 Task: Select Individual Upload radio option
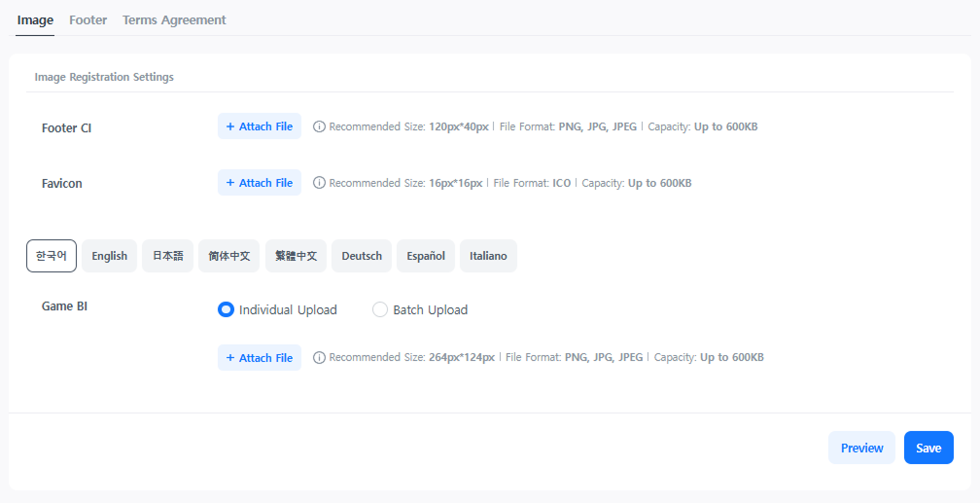click(227, 310)
